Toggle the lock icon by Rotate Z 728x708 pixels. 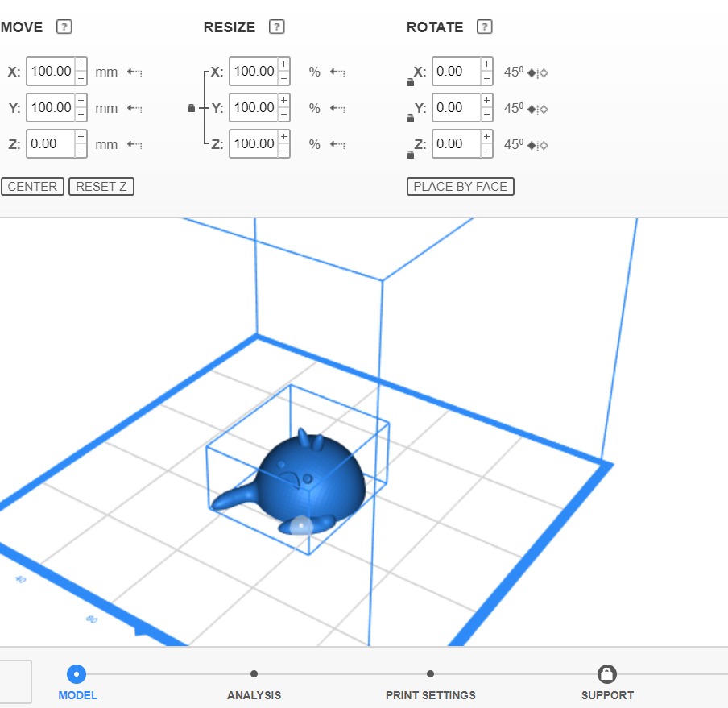click(410, 155)
